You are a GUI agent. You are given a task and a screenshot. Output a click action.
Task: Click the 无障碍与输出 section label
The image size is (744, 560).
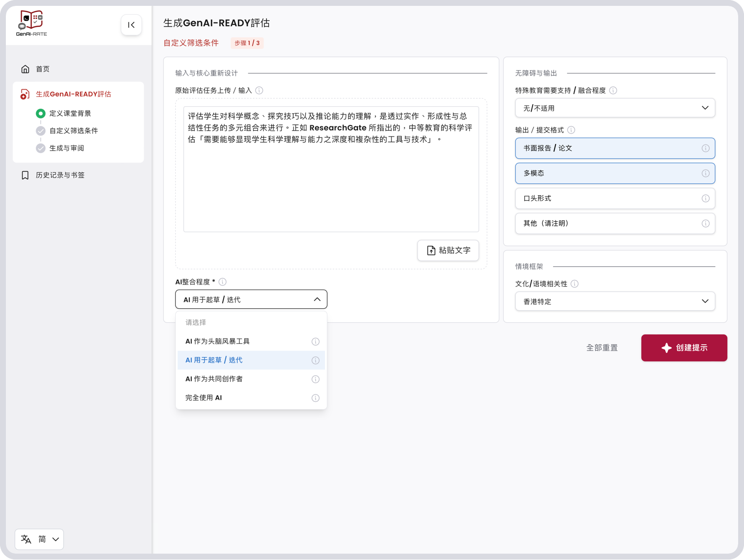click(x=536, y=73)
